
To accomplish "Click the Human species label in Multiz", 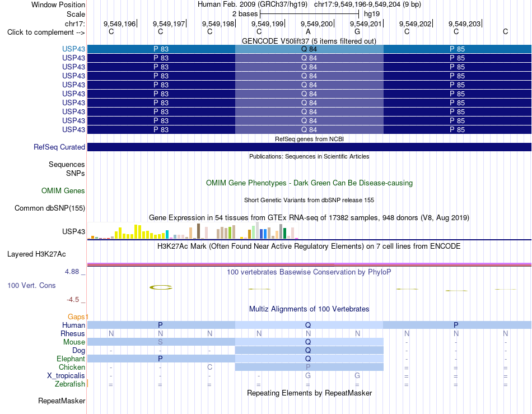I will (73, 325).
